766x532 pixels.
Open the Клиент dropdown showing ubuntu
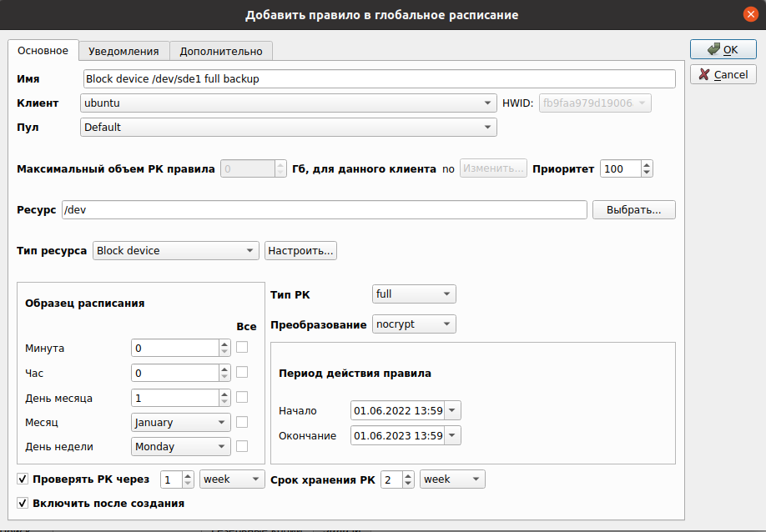point(288,103)
